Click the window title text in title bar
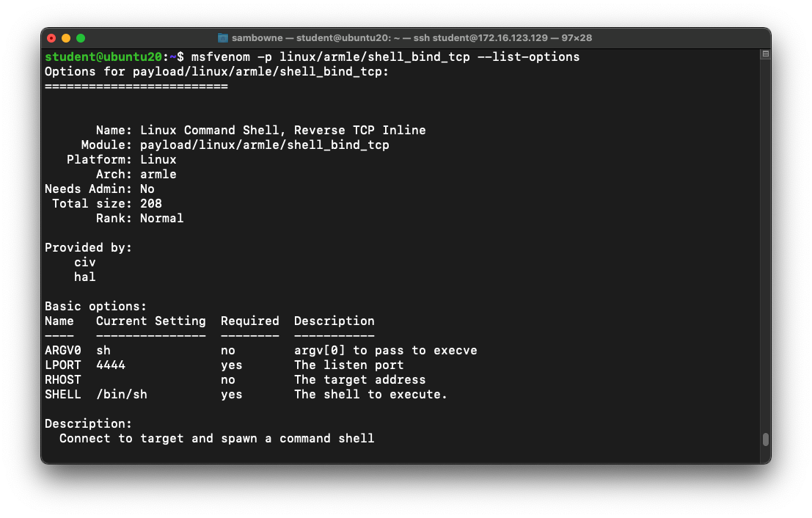 click(x=412, y=38)
